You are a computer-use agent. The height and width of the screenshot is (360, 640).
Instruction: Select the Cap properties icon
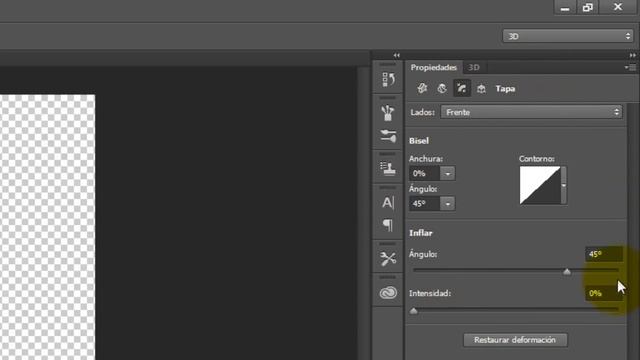[x=462, y=88]
